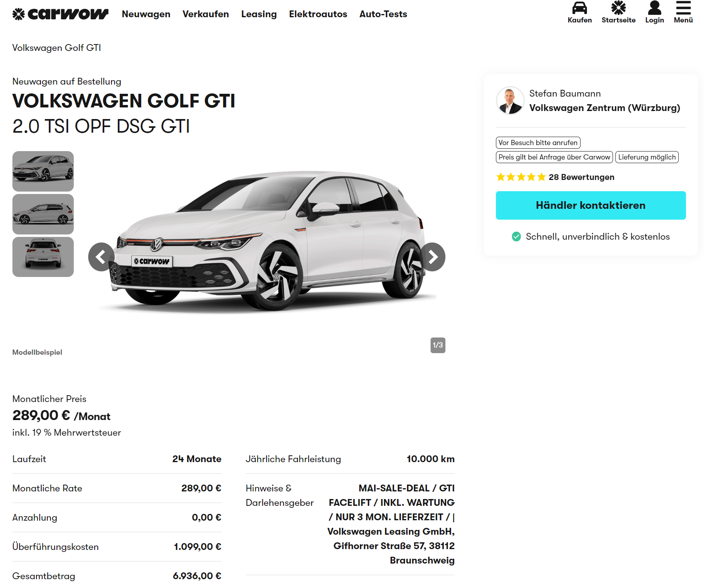Image resolution: width=704 pixels, height=588 pixels.
Task: Open 28 Bewertungen reviews link
Action: point(581,177)
